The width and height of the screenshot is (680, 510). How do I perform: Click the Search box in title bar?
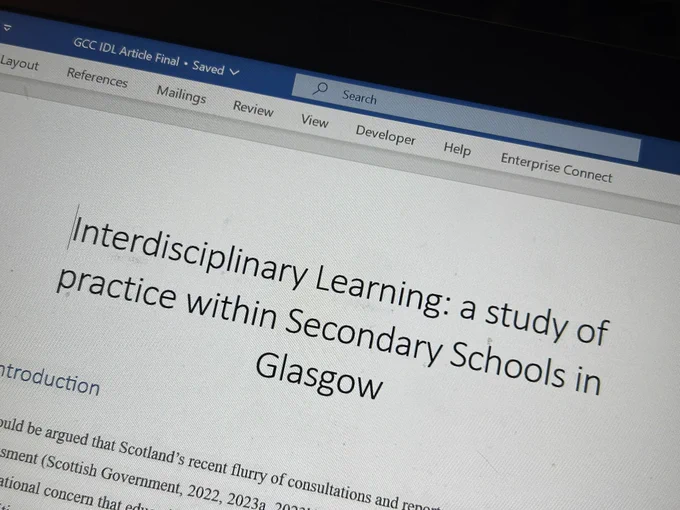coord(466,117)
